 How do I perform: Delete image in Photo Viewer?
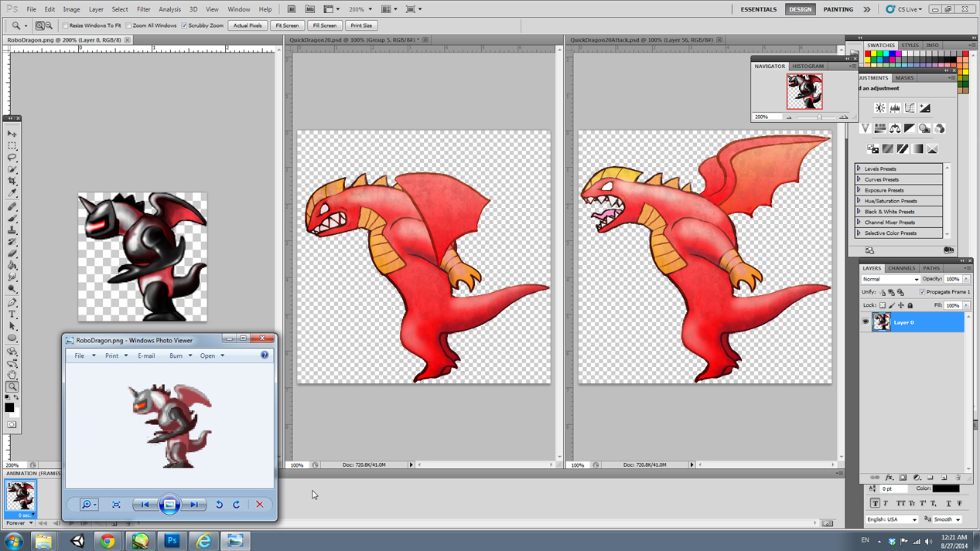click(260, 505)
